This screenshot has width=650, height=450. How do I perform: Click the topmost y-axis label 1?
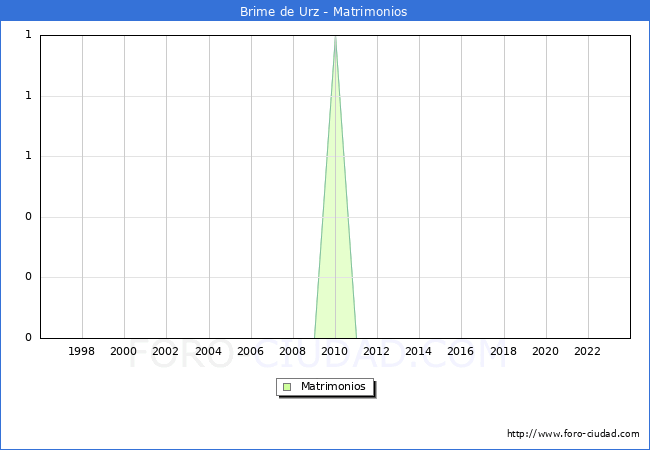28,35
